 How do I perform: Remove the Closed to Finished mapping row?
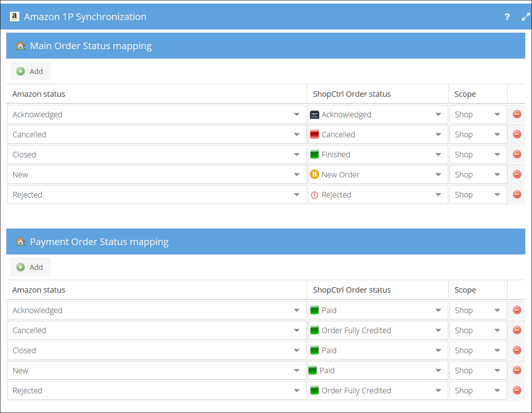pyautogui.click(x=517, y=155)
